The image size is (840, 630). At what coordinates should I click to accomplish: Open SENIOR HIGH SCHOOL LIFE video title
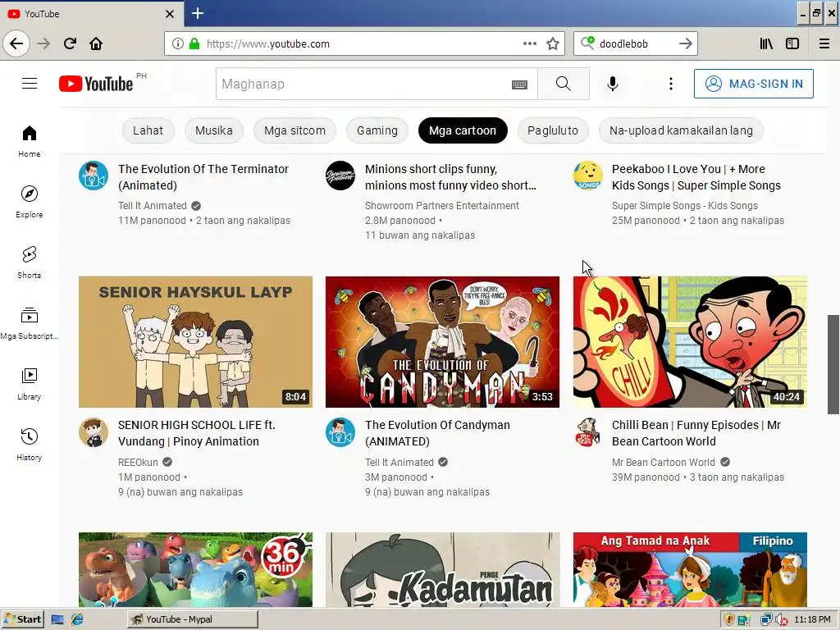197,433
